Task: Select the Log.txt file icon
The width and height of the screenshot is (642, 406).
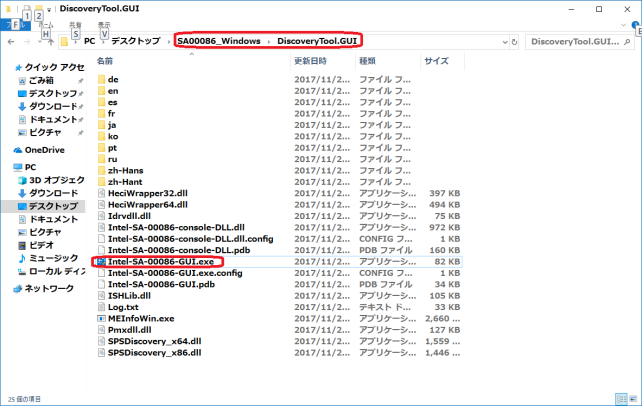Action: click(102, 307)
